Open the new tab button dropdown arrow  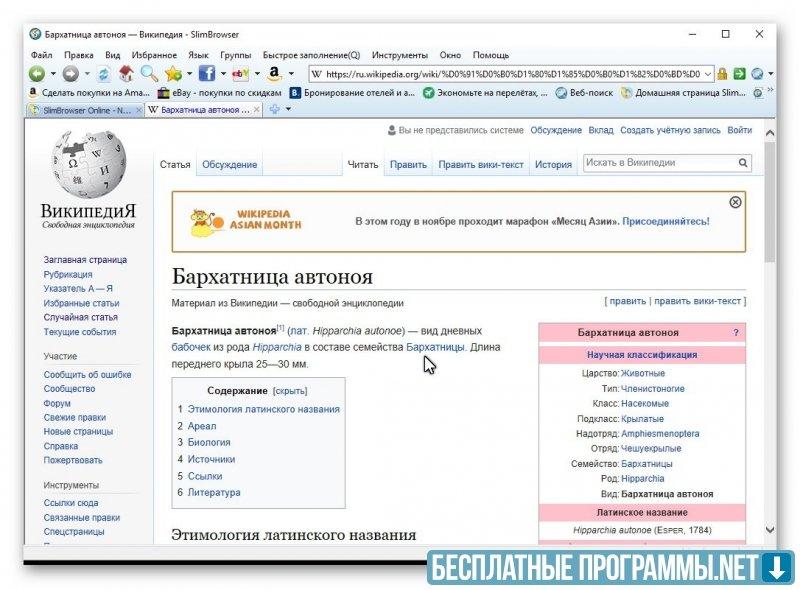pos(289,110)
